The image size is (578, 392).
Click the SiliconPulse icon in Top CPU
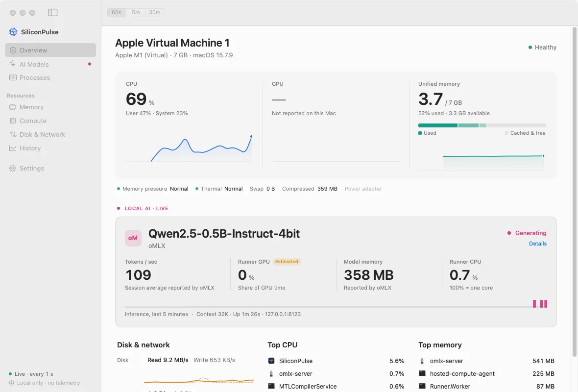(x=271, y=361)
